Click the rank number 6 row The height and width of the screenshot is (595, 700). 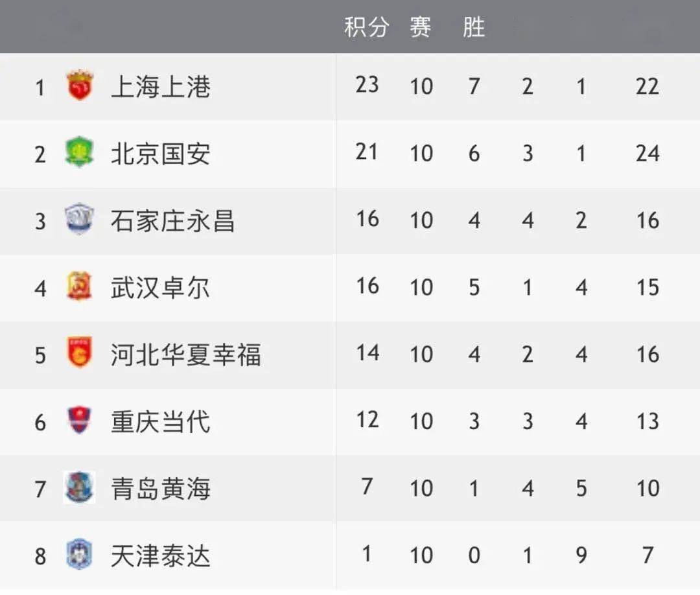click(350, 422)
